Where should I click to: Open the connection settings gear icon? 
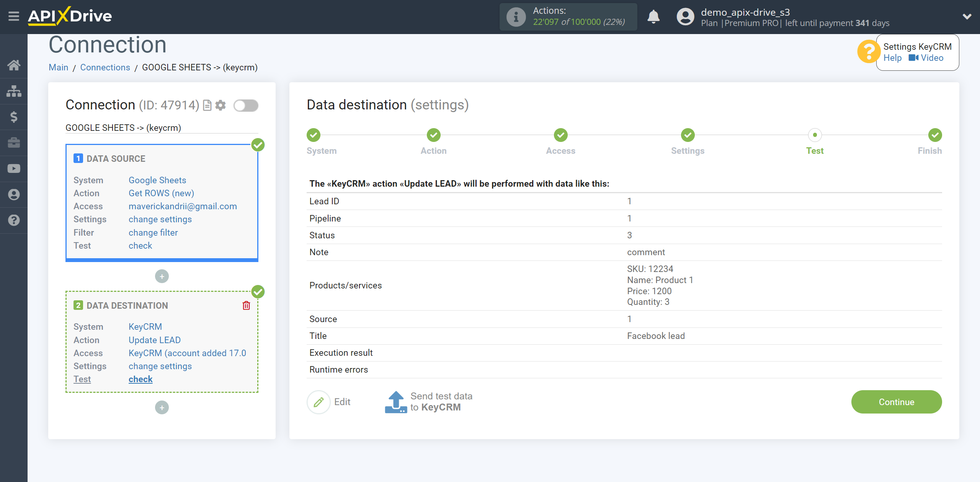pos(220,105)
